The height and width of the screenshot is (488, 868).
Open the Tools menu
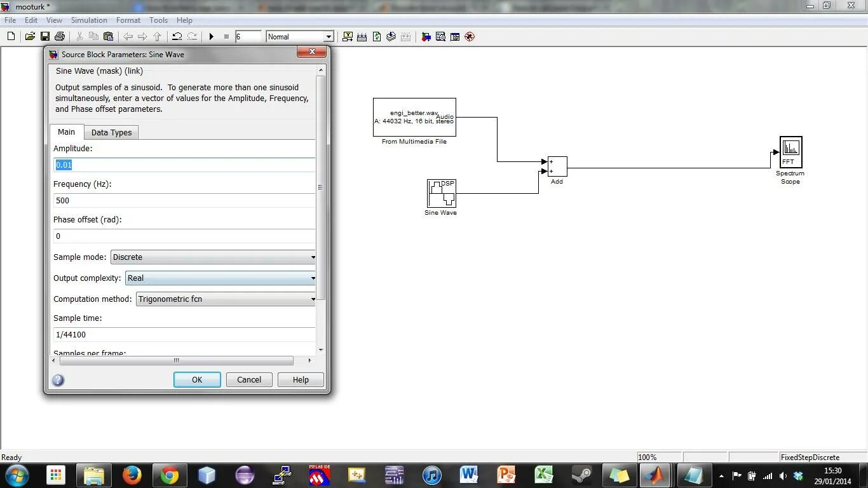pos(158,20)
